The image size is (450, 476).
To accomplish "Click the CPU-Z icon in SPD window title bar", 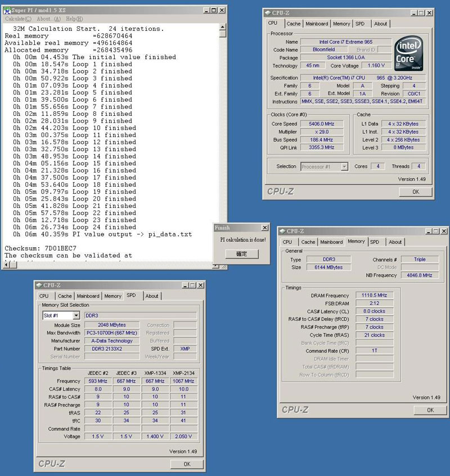I will pos(38,285).
